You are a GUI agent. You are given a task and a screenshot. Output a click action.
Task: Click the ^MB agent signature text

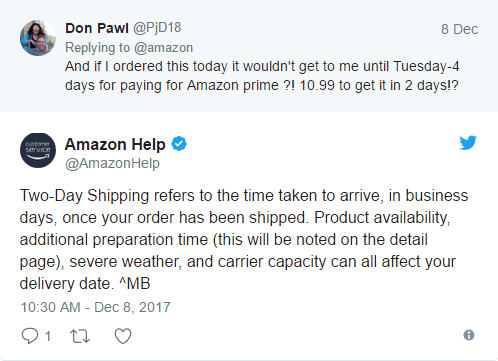coord(135,284)
